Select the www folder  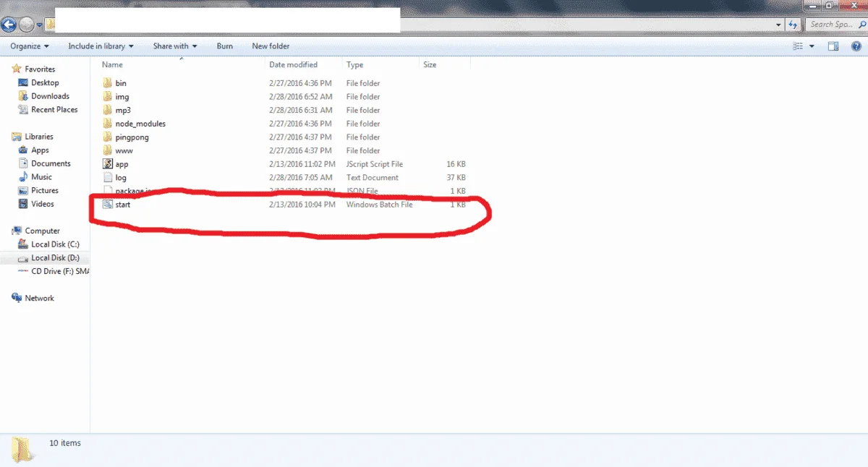pyautogui.click(x=124, y=151)
